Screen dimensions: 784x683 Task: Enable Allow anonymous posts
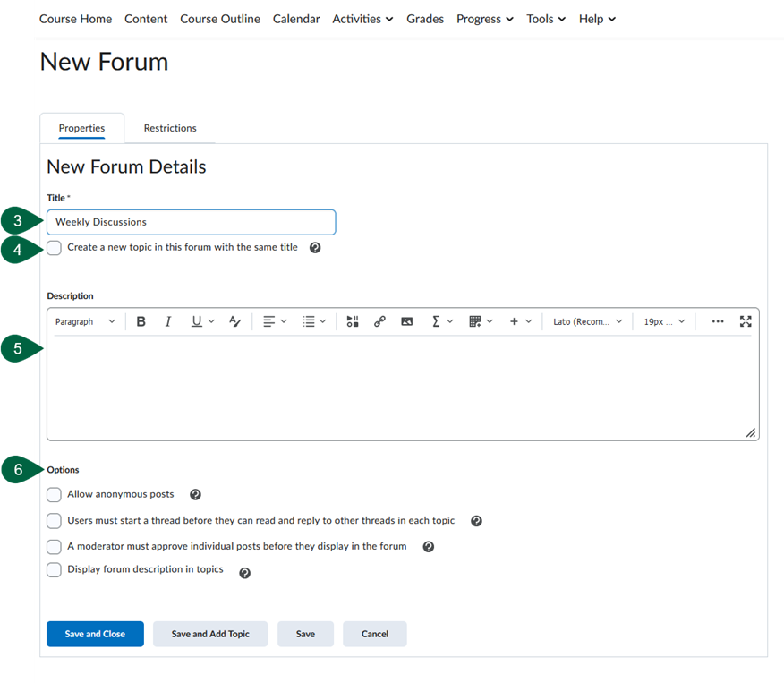[x=54, y=494]
